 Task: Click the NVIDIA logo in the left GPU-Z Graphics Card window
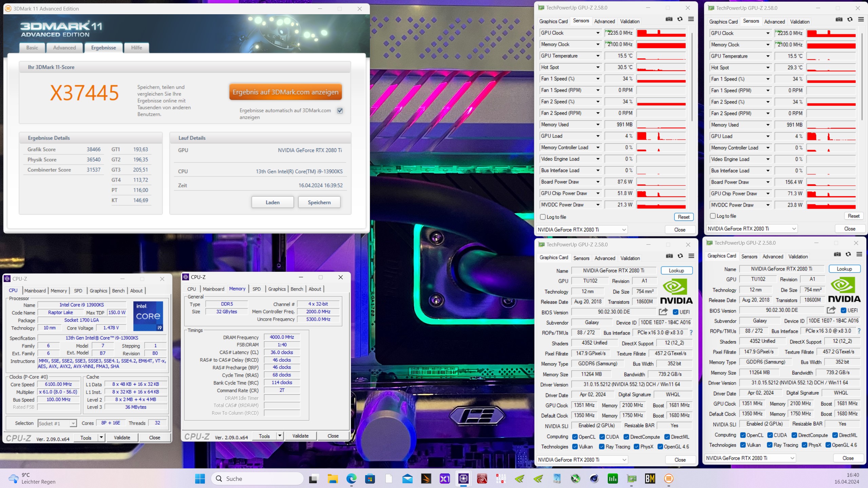pos(676,291)
